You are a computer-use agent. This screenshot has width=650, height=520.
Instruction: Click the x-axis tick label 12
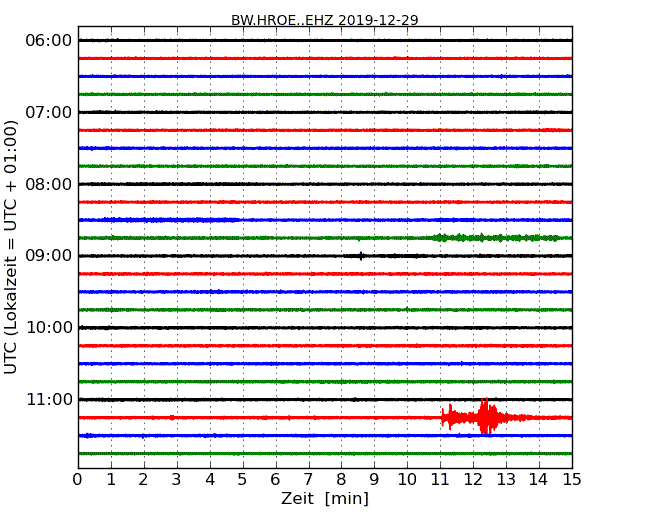[x=473, y=479]
